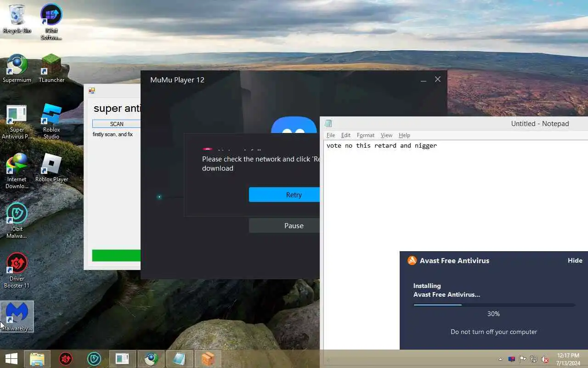Launch the Roblox Studio desktop shortcut
This screenshot has height=368, width=588.
[51, 122]
